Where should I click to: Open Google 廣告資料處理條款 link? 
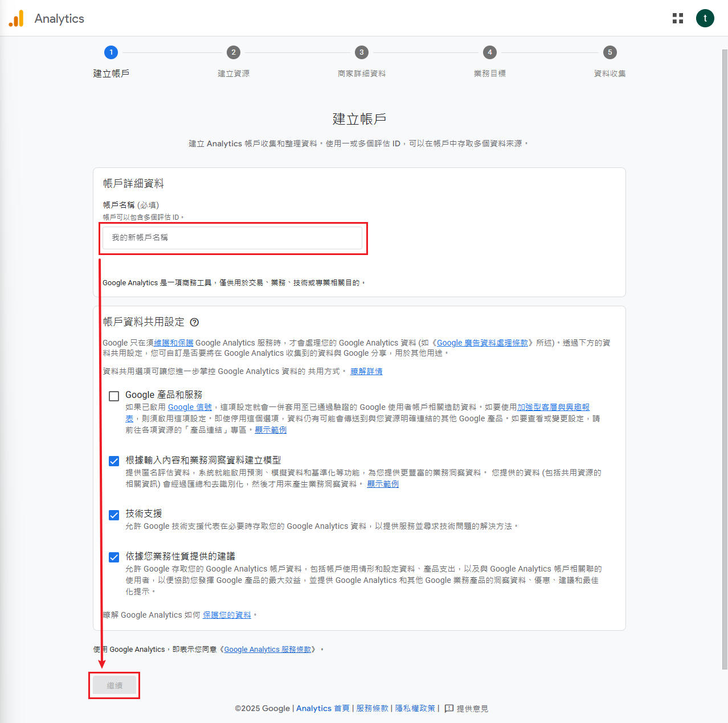[x=482, y=343]
